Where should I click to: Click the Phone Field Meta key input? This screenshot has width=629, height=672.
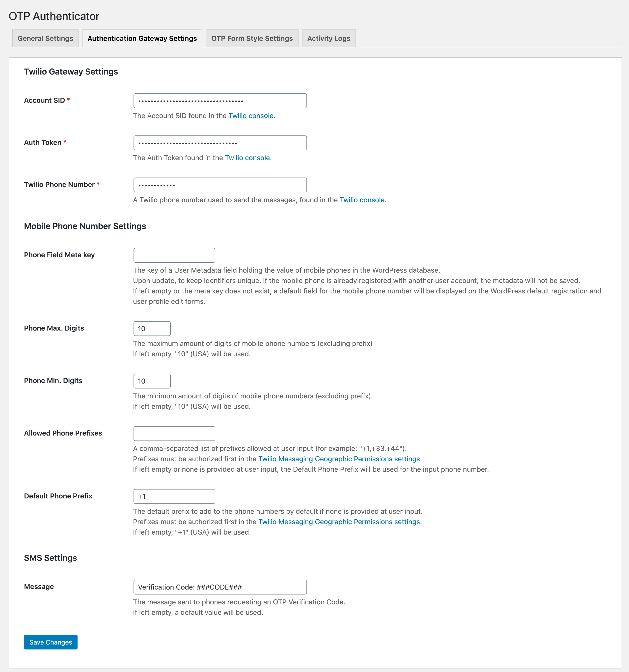coord(174,255)
